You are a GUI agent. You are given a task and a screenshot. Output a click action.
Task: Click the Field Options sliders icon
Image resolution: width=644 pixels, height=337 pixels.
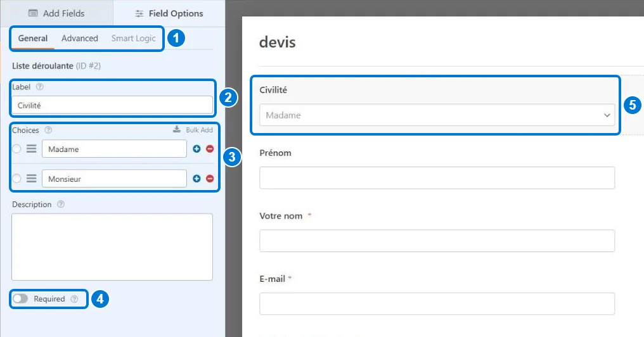point(139,13)
